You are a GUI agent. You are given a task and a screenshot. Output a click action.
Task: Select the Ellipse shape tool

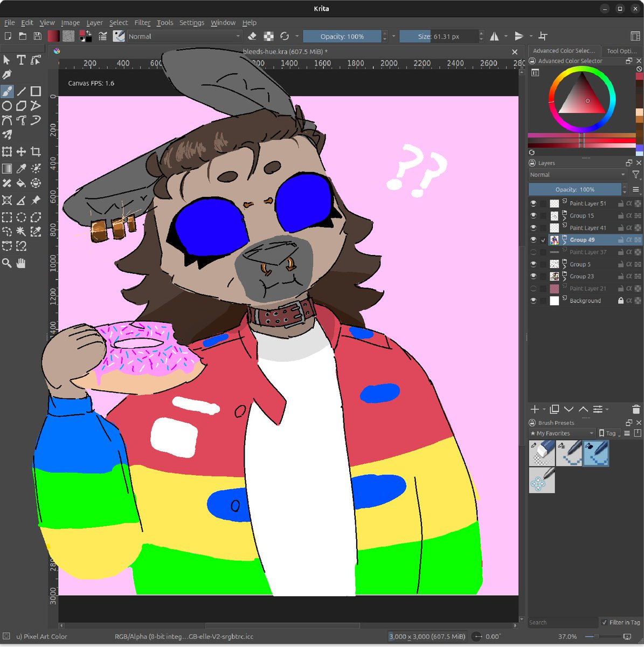[7, 106]
